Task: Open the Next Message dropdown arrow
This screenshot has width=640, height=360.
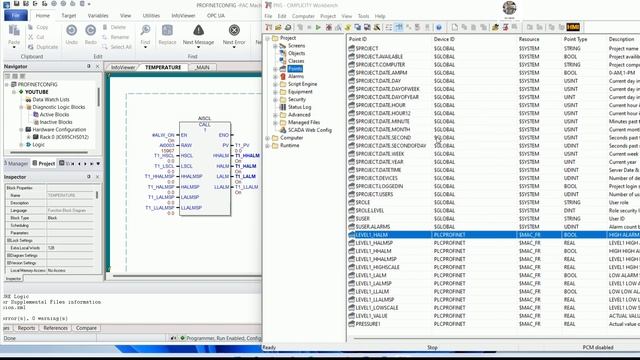Action: click(x=198, y=47)
